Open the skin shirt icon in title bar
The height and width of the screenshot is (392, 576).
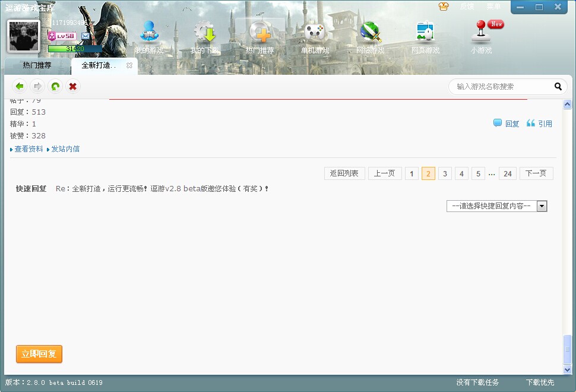444,7
